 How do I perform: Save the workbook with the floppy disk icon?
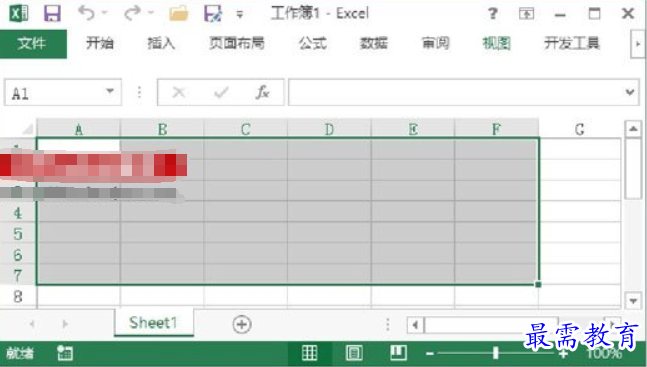[x=52, y=14]
